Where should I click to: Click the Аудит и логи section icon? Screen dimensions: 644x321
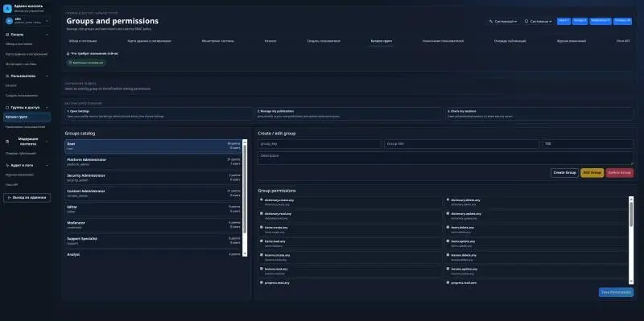pos(7,166)
